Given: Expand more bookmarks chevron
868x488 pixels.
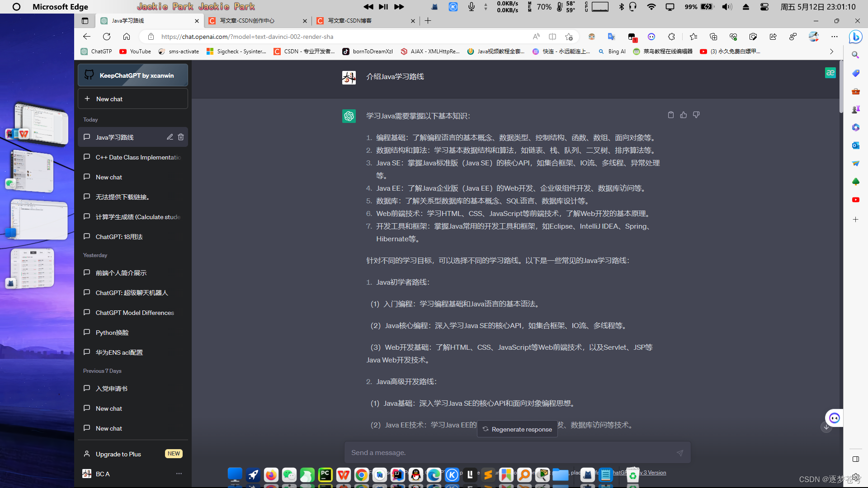Looking at the screenshot, I should pyautogui.click(x=831, y=52).
